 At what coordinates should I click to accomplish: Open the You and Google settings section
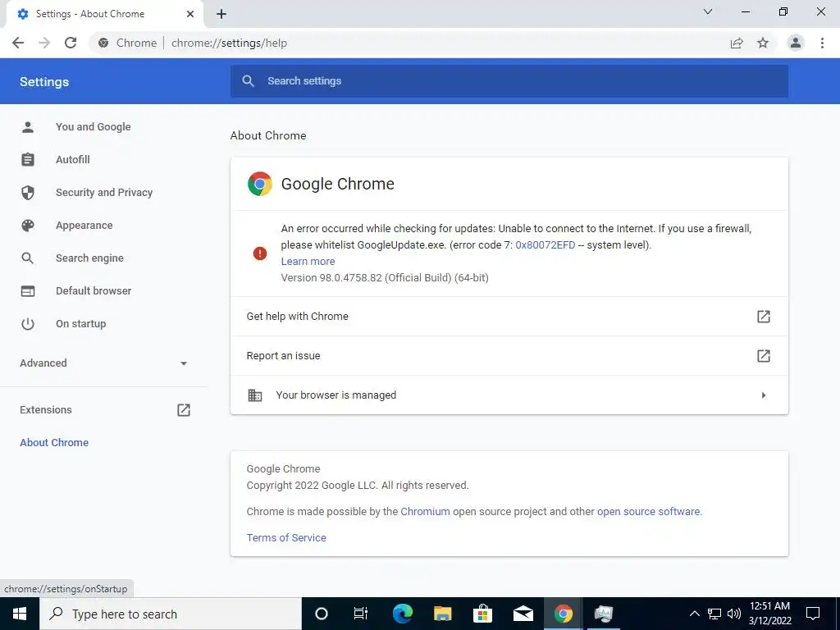coord(94,127)
